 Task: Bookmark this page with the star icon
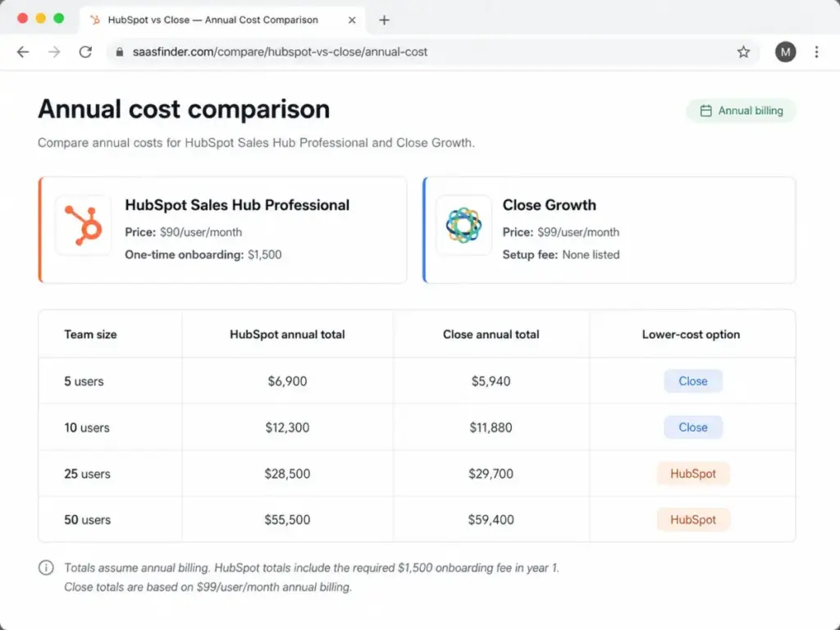tap(743, 52)
